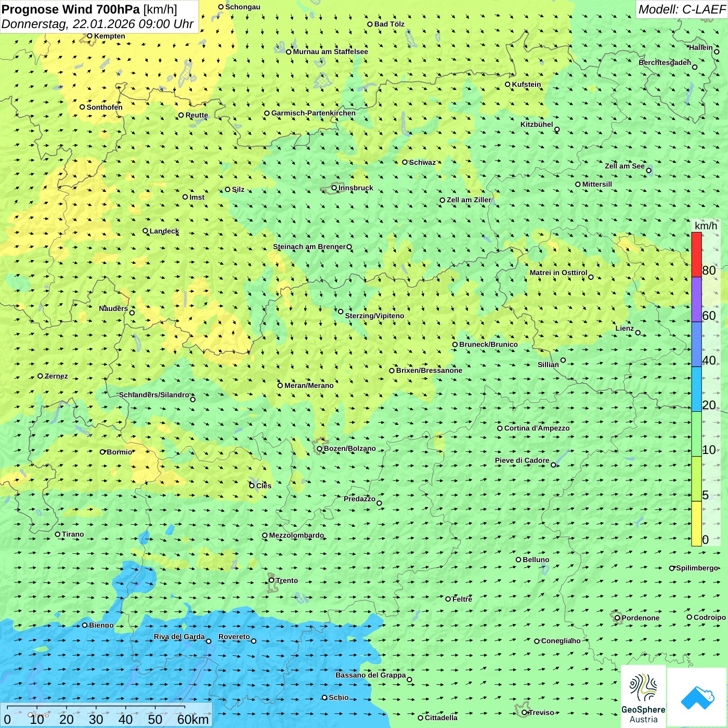The width and height of the screenshot is (728, 728).
Task: Select the Kufstein city label
Action: coord(526,84)
